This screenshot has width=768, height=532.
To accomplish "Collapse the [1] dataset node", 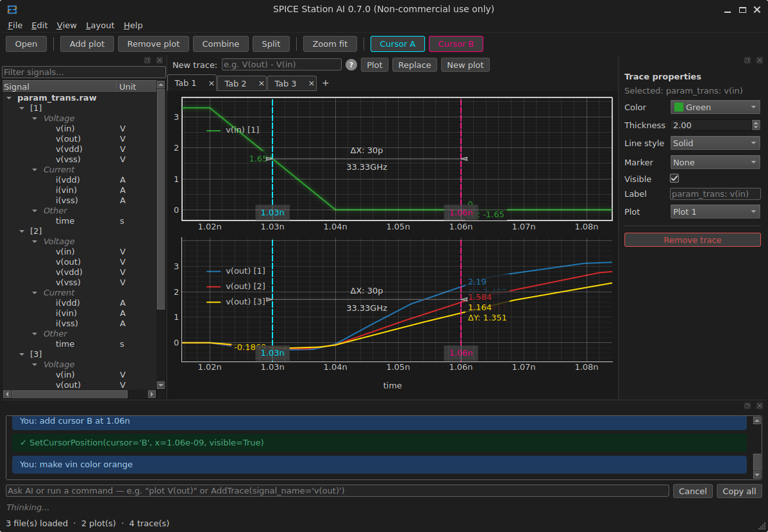I will [22, 108].
